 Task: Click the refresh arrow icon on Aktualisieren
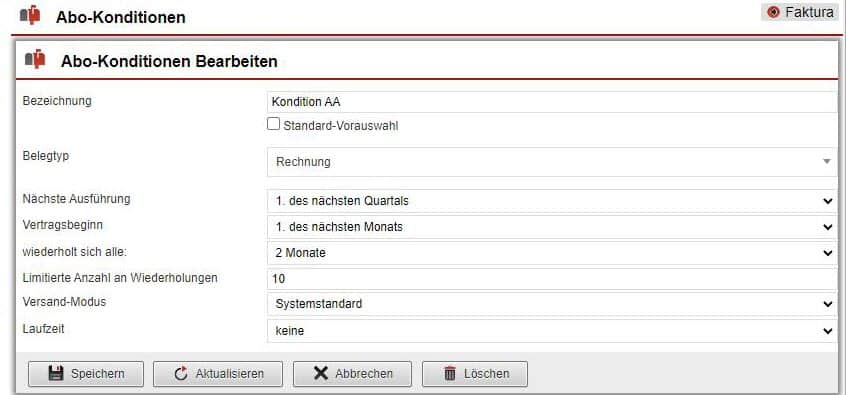(181, 373)
